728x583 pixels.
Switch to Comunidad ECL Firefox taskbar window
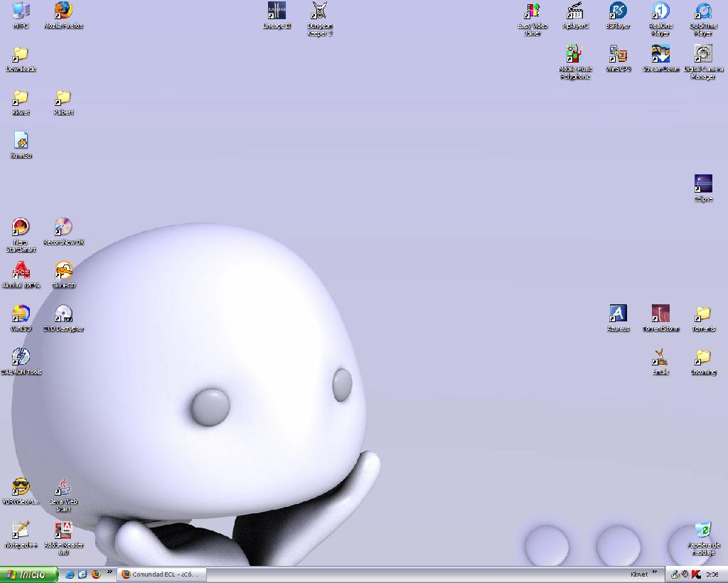tap(162, 574)
